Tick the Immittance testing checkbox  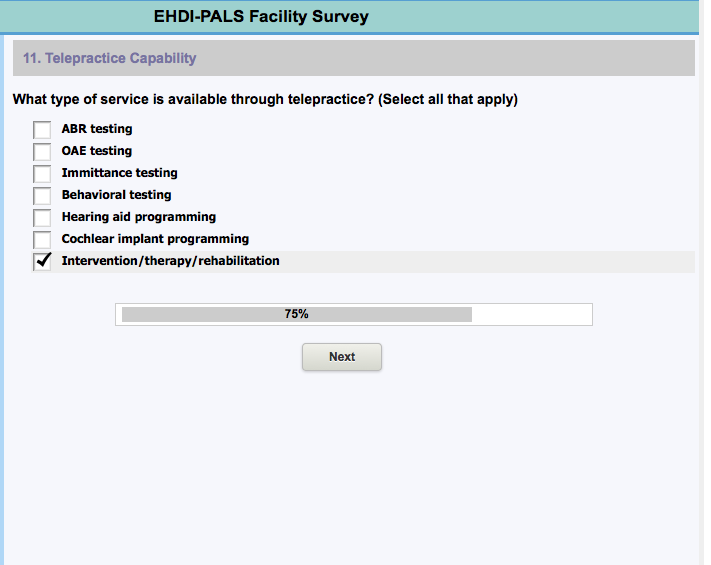click(x=42, y=174)
